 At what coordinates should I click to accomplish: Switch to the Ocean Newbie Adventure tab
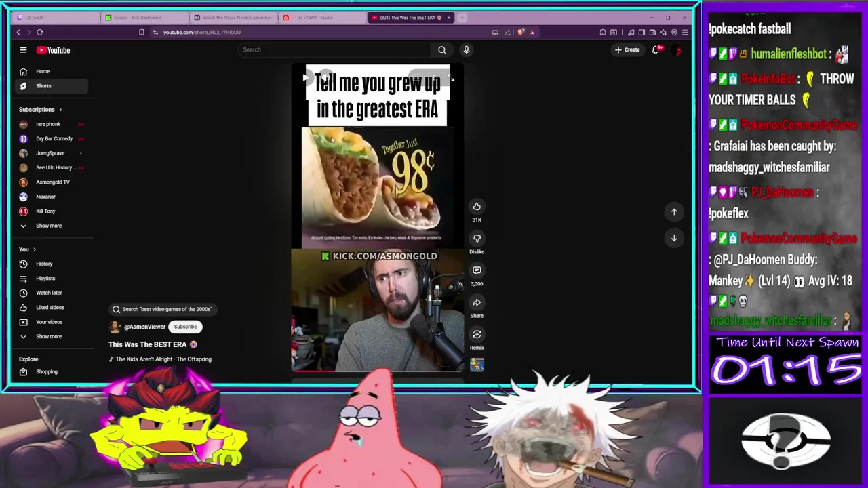tap(233, 18)
